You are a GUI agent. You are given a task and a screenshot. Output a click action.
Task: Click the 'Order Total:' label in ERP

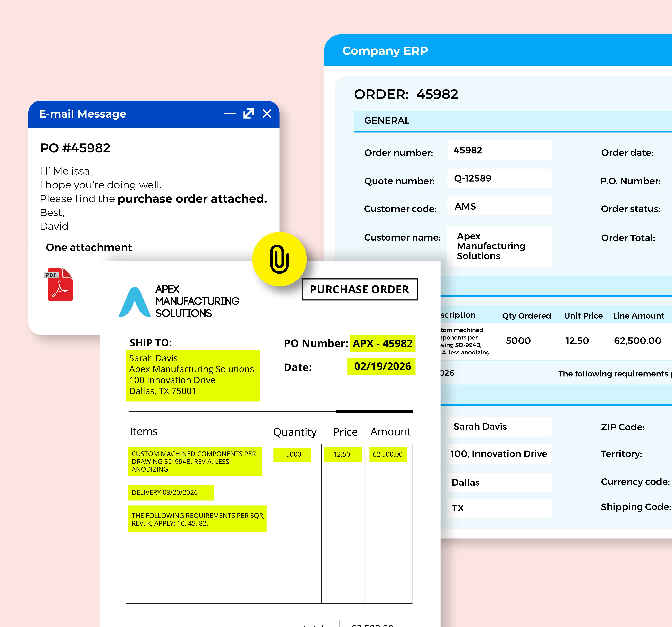628,238
